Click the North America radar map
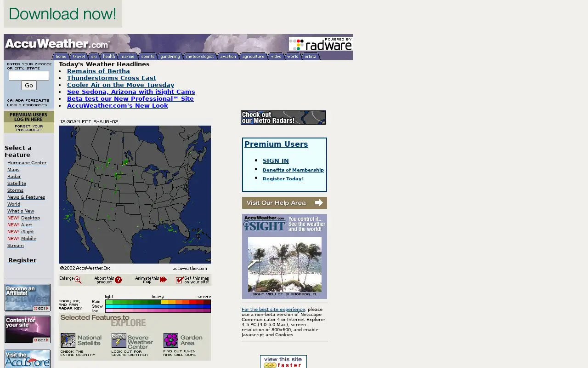This screenshot has height=368, width=588. tap(135, 195)
